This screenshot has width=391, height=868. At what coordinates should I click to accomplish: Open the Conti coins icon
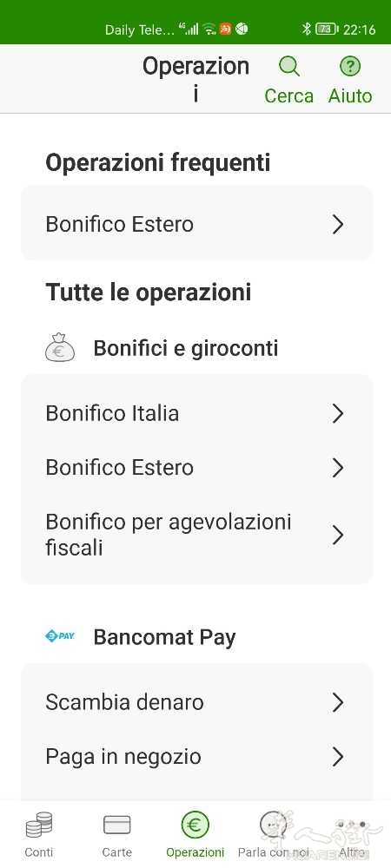[x=39, y=825]
